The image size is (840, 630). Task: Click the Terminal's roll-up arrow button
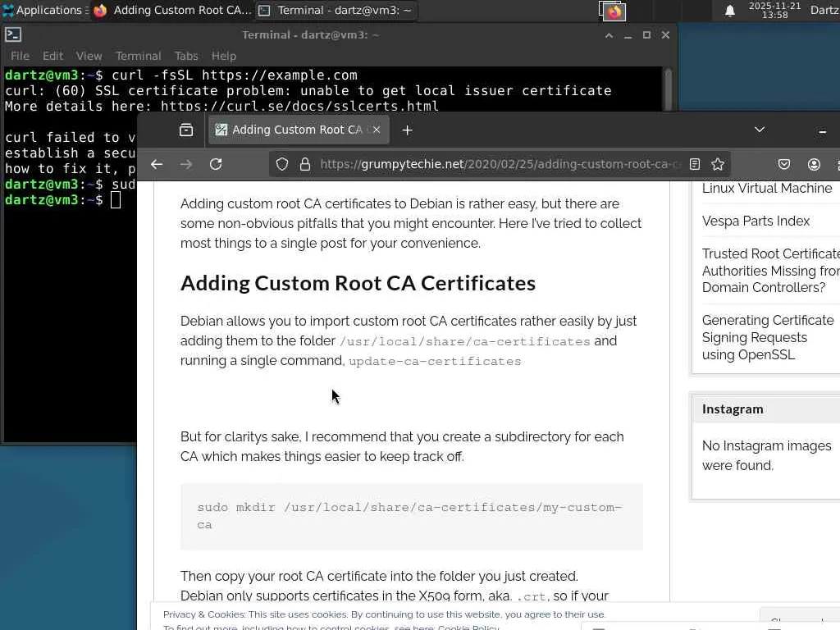pyautogui.click(x=609, y=35)
